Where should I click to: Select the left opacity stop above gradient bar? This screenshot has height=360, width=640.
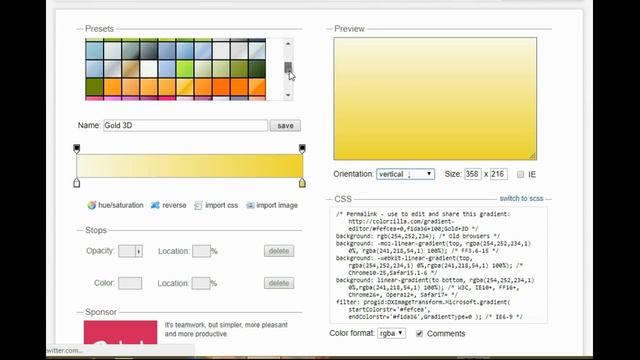pos(77,149)
